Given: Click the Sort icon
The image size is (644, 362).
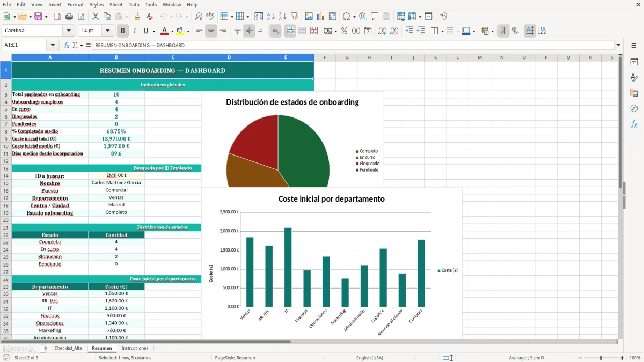Looking at the screenshot, I should 259,17.
